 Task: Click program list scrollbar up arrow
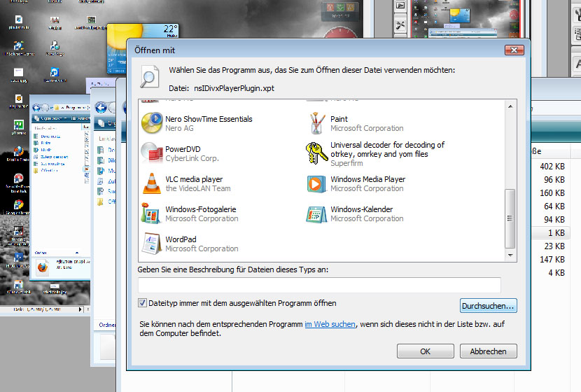click(510, 106)
